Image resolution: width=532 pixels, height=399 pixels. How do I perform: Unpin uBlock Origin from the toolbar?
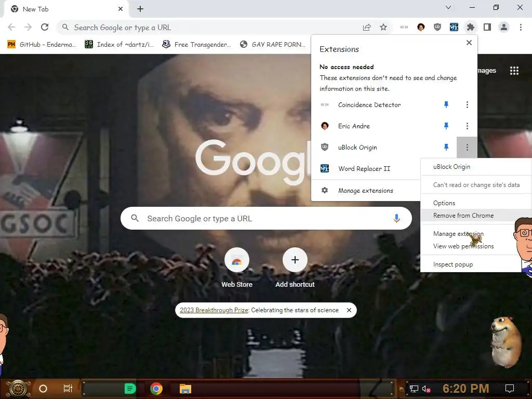(x=446, y=147)
